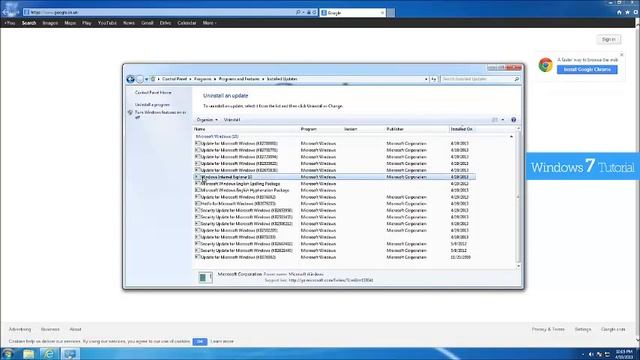640x360 pixels.
Task: Click the Google Sign in button
Action: pos(609,40)
